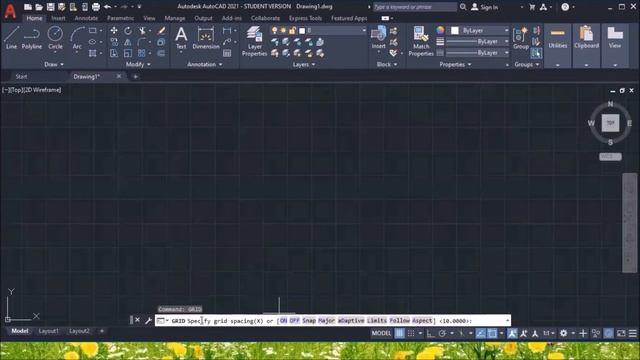The height and width of the screenshot is (360, 640).
Task: Click the MODEL status bar button
Action: (381, 333)
